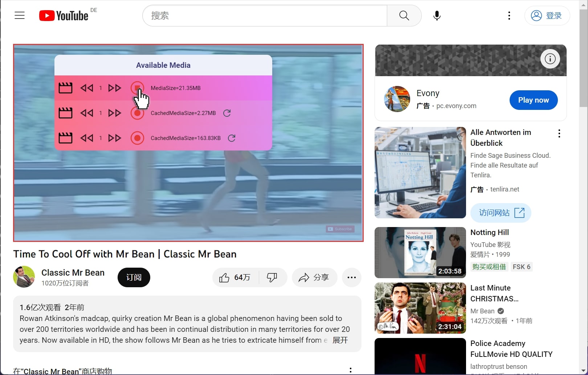Click the fast-forward icon for MediaSize=21.35MB

(x=114, y=88)
